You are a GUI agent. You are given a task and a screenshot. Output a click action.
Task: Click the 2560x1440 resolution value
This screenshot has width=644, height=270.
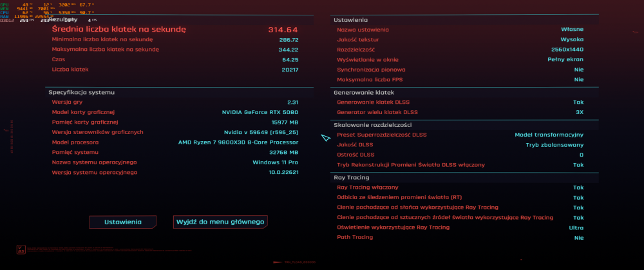pyautogui.click(x=567, y=50)
